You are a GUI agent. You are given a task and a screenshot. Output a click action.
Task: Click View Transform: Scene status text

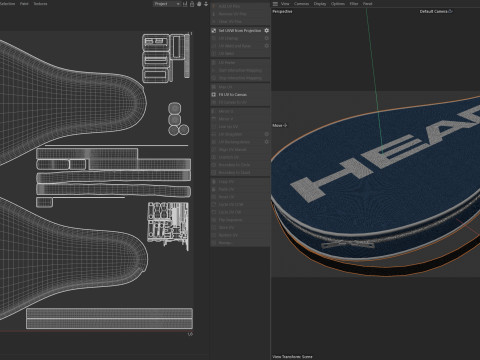(292, 357)
